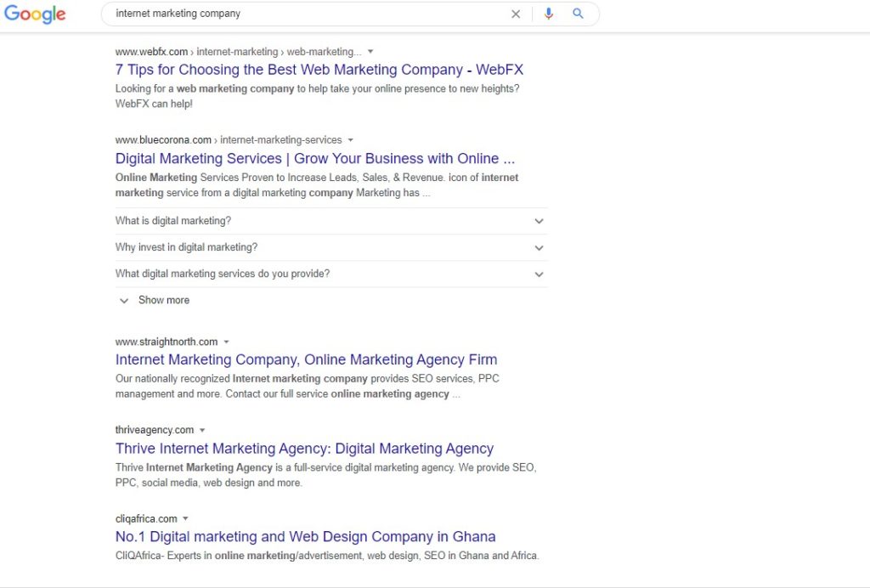Click the www.straightnorth.com URL text
Screen dimensions: 870x588
167,342
